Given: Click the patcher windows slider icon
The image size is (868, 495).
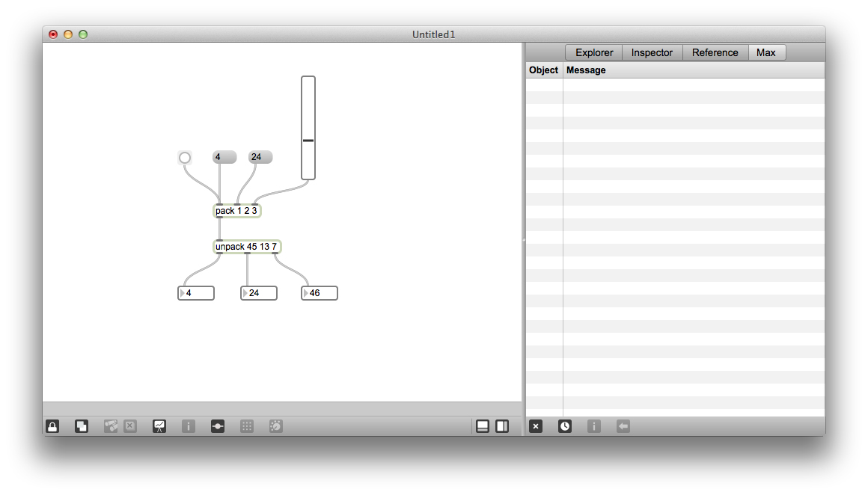Looking at the screenshot, I should [218, 426].
